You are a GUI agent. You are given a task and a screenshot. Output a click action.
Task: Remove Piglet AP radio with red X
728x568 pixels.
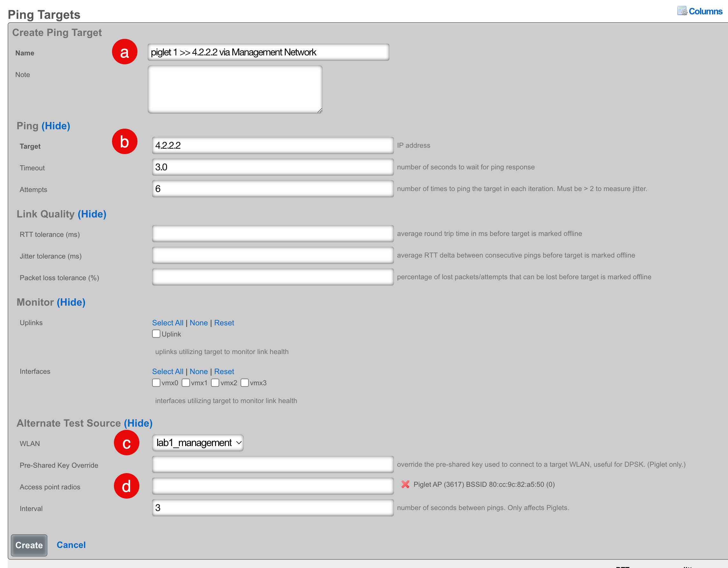[405, 484]
